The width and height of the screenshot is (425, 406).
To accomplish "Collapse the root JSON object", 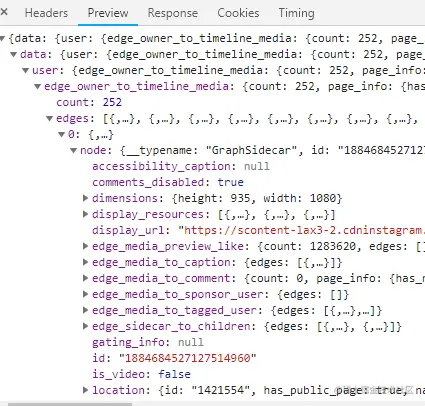I will [x=3, y=38].
